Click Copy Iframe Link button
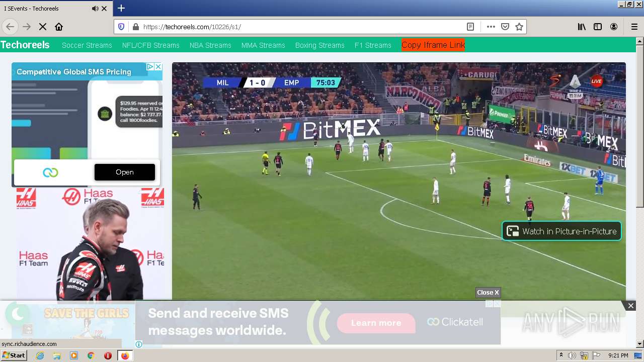The height and width of the screenshot is (362, 644). (433, 45)
